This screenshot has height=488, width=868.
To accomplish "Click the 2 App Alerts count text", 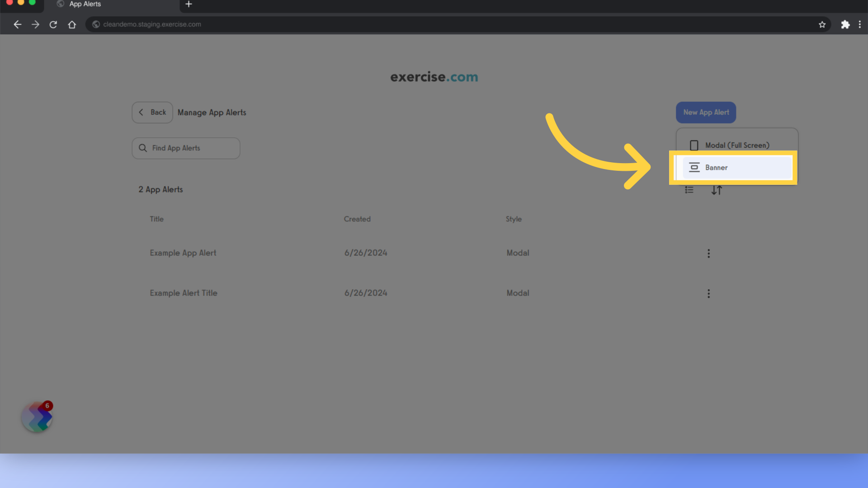I will point(160,190).
